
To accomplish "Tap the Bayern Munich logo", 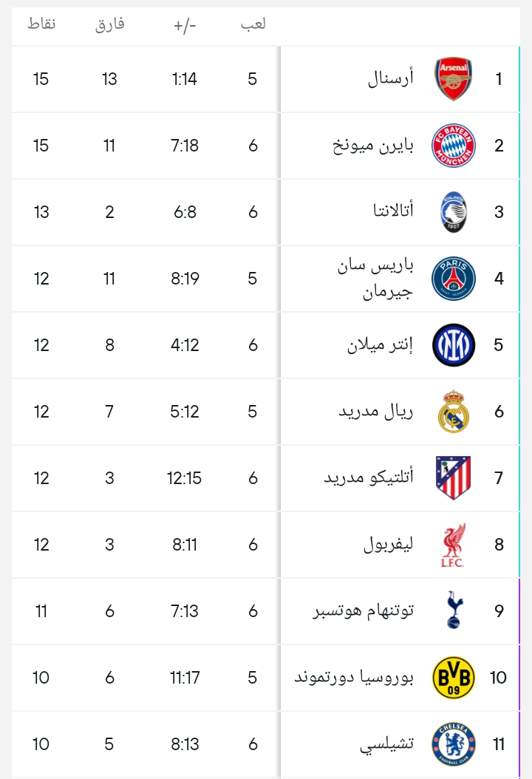I will click(453, 146).
